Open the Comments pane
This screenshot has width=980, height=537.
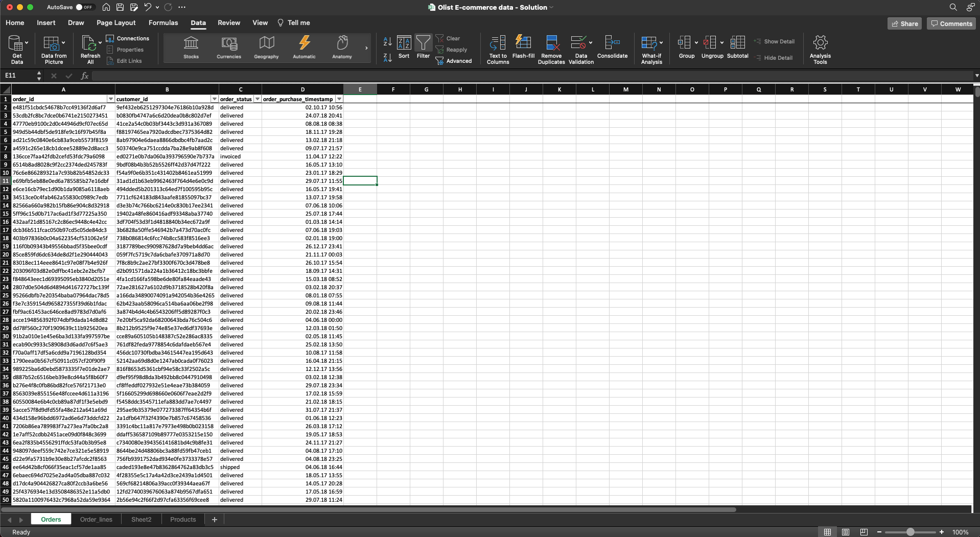click(951, 24)
